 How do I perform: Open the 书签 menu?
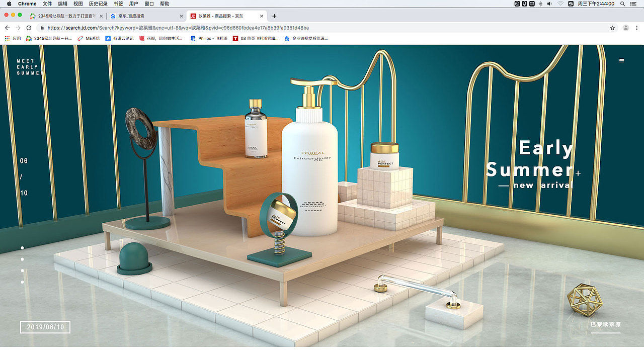(118, 4)
